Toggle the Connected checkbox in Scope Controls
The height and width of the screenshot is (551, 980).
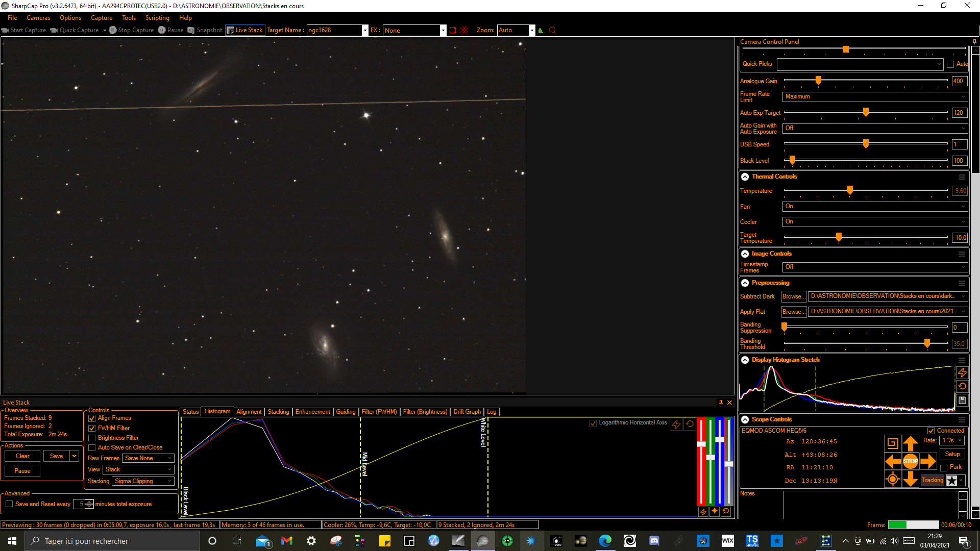tap(931, 431)
